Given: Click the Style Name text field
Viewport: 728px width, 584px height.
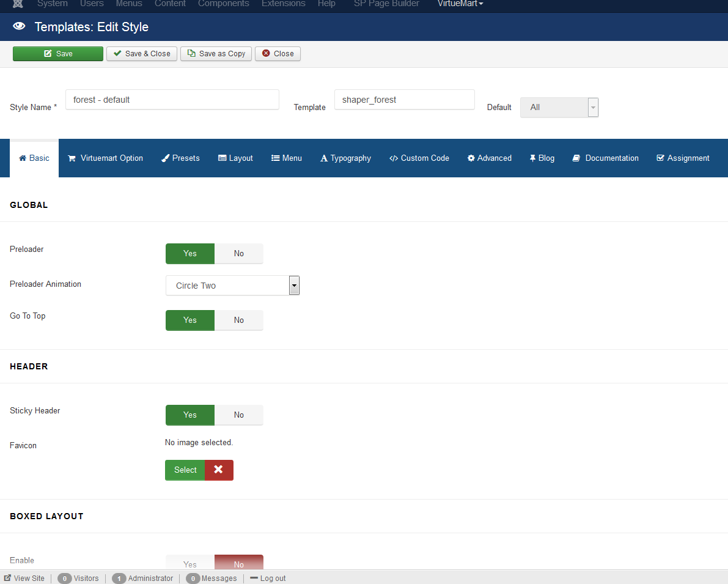Looking at the screenshot, I should click(x=172, y=100).
